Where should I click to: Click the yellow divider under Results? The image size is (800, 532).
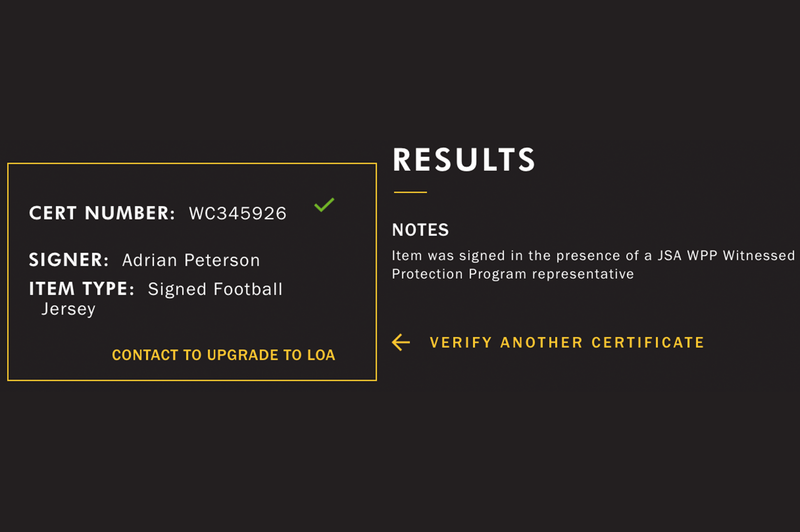click(x=410, y=192)
